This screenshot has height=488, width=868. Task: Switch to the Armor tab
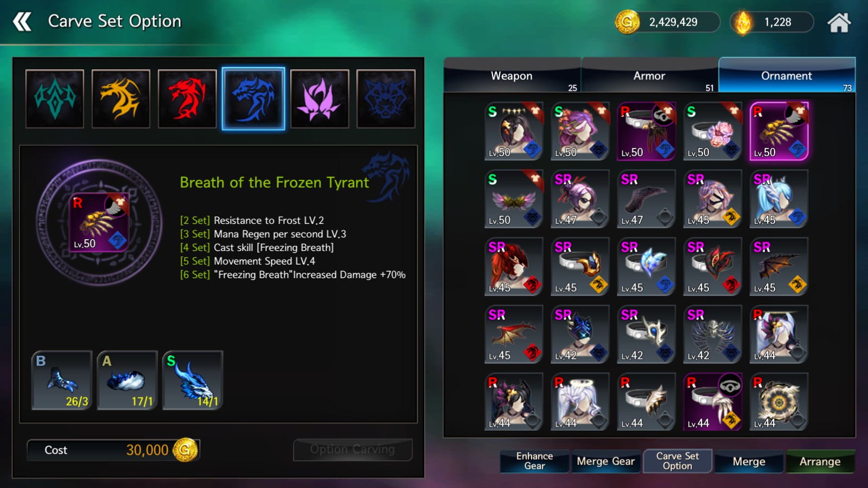pos(649,76)
